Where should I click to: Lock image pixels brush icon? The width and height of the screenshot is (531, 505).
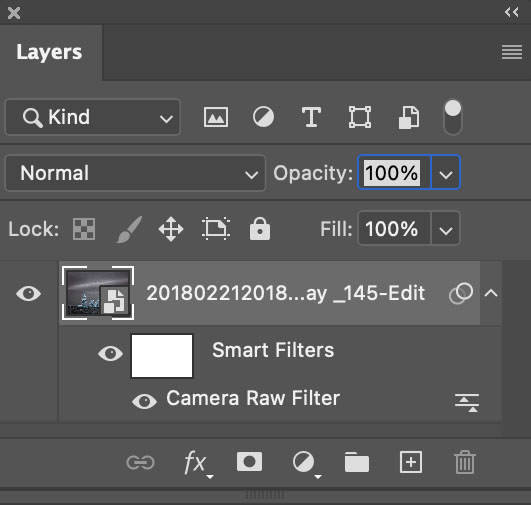(129, 229)
